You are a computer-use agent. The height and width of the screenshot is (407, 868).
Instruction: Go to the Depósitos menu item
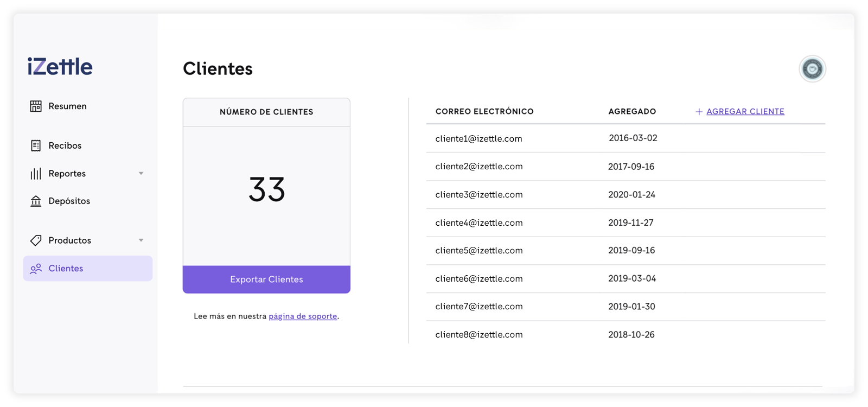pyautogui.click(x=69, y=201)
